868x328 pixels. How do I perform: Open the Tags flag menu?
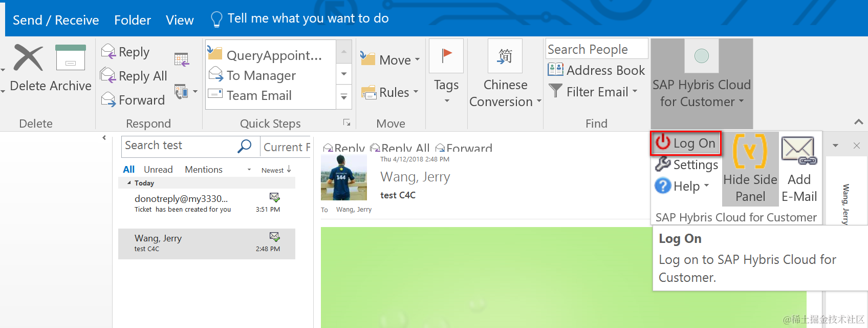point(446,72)
